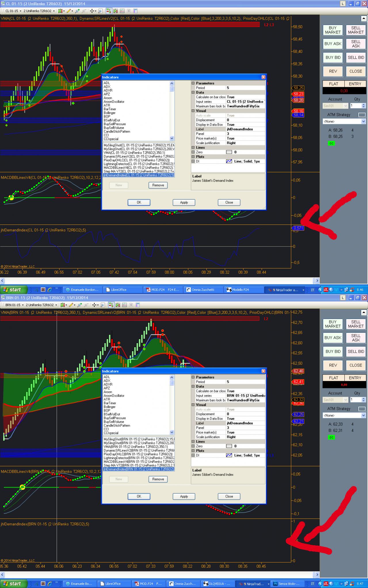Click Zero line style swatch in CL Indicators dialog

(x=229, y=152)
